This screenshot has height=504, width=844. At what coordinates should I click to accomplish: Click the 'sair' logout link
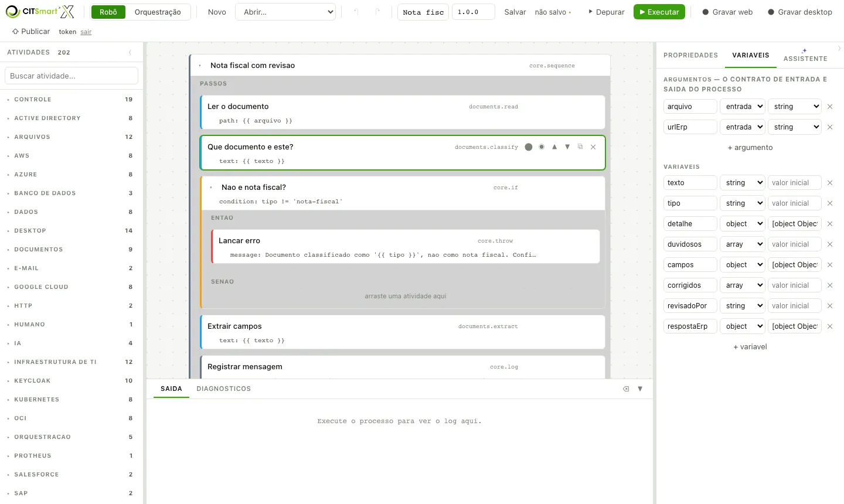86,32
